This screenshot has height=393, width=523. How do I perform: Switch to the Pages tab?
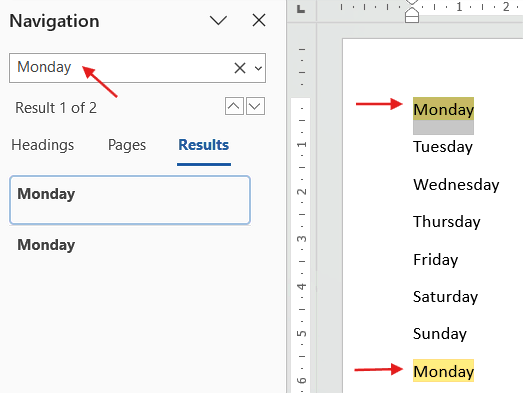pos(127,145)
